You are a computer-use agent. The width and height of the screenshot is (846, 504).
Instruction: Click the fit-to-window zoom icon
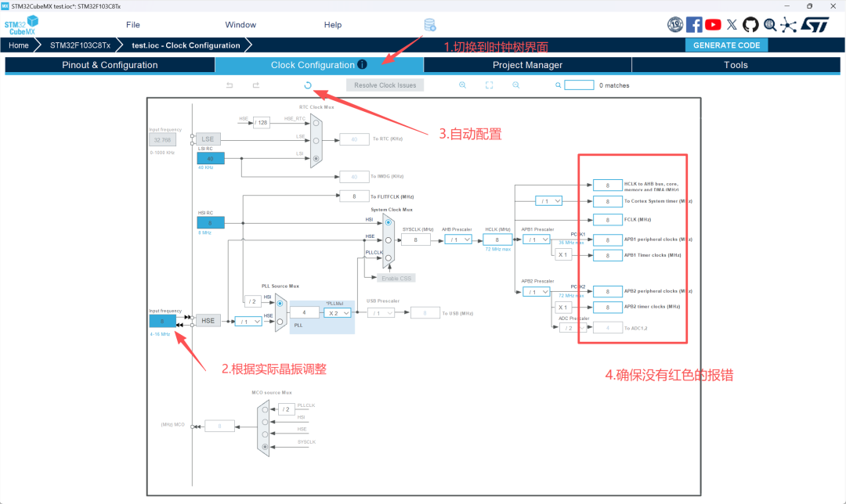tap(490, 85)
